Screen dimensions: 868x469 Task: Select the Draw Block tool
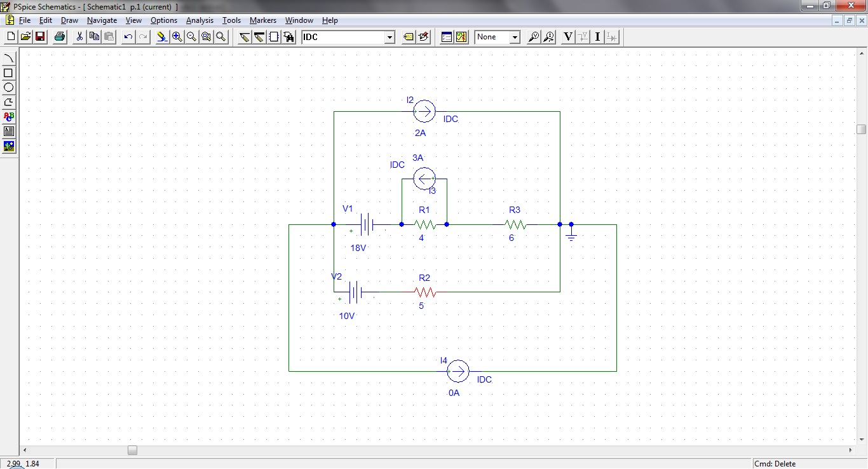click(274, 37)
